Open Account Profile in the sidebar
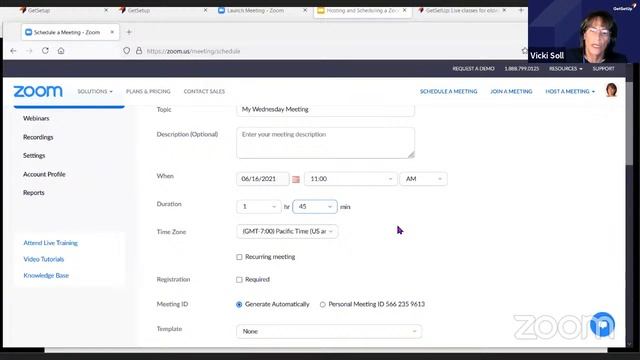The width and height of the screenshot is (640, 360). pos(44,174)
